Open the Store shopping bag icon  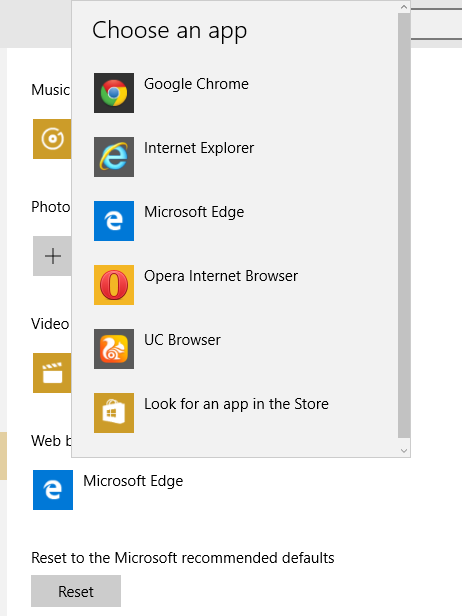click(x=114, y=413)
